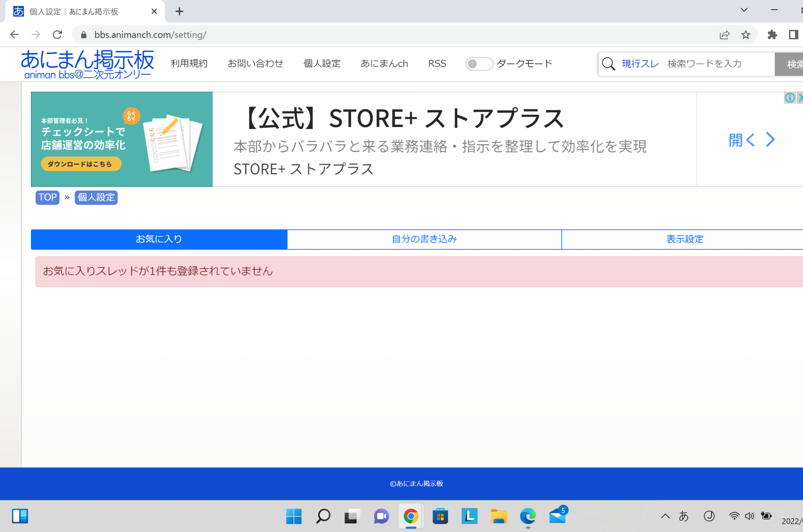Click the magnifier icon in site search
The width and height of the screenshot is (803, 532).
pos(608,64)
